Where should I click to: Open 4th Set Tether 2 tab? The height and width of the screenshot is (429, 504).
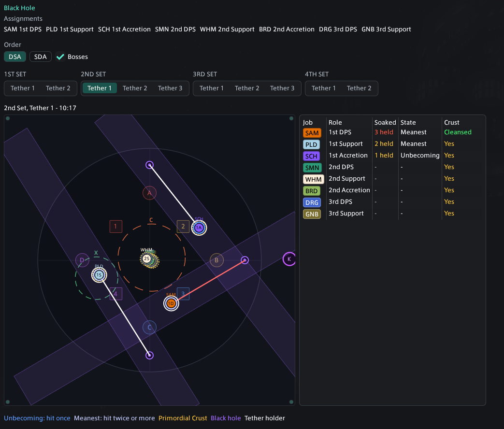click(359, 88)
